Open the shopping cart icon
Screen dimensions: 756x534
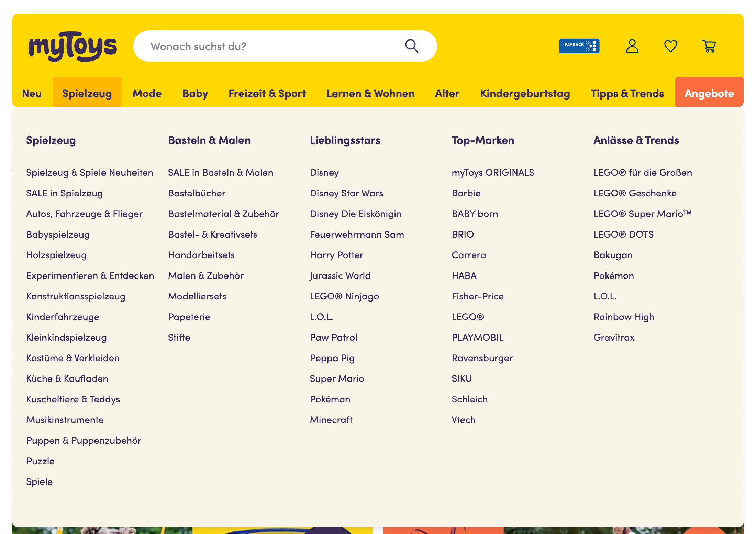(709, 46)
